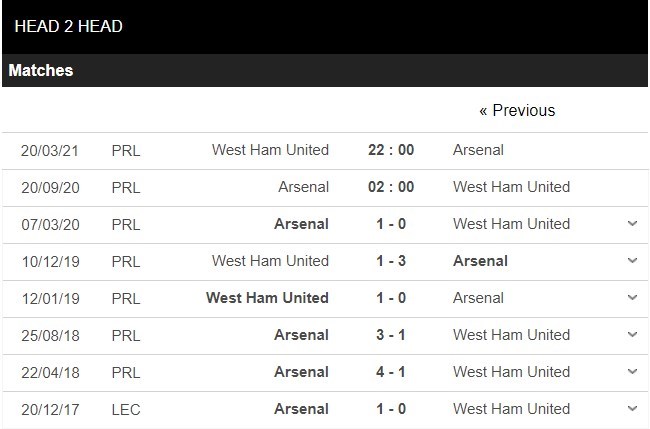Select the Matches tab header
650x429 pixels.
41,71
